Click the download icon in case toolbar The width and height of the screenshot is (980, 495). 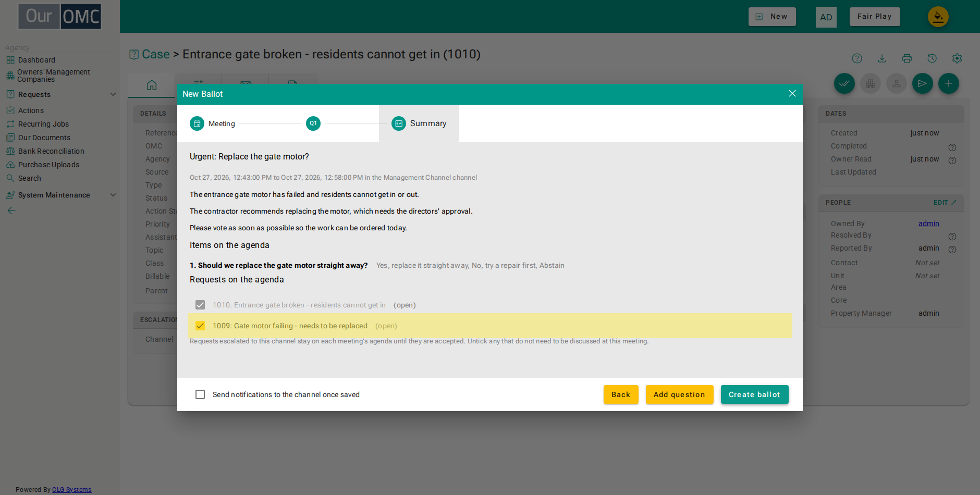coord(882,58)
